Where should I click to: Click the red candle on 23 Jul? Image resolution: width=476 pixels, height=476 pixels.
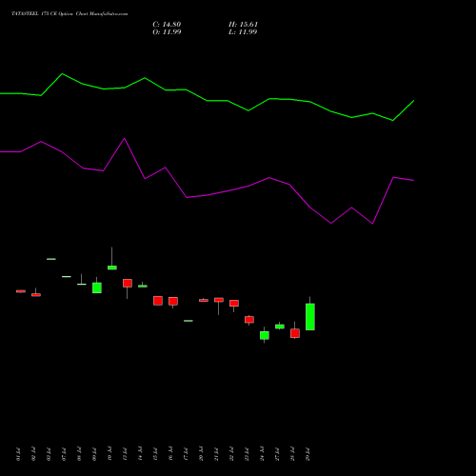(x=249, y=320)
